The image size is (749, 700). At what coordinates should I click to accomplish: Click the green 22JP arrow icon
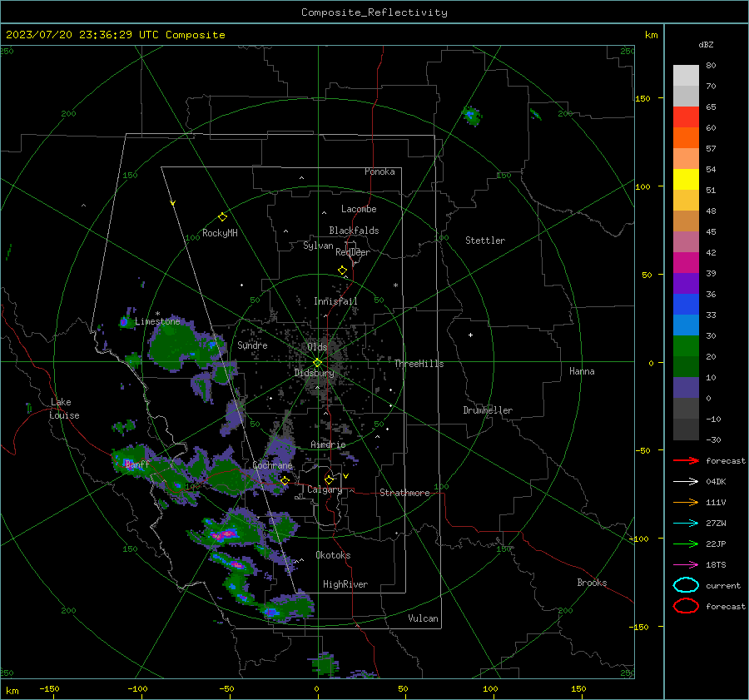click(x=686, y=544)
